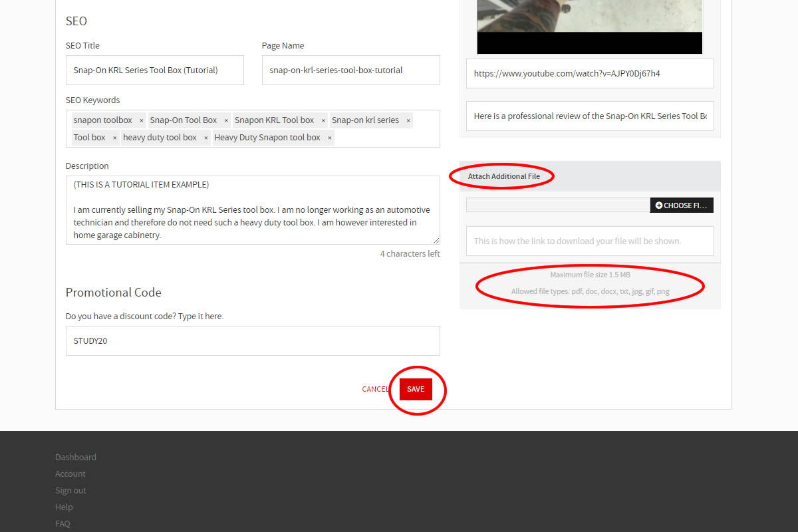Remove the 'snapon toolbox' keyword tag
This screenshot has width=798, height=532.
[x=142, y=120]
